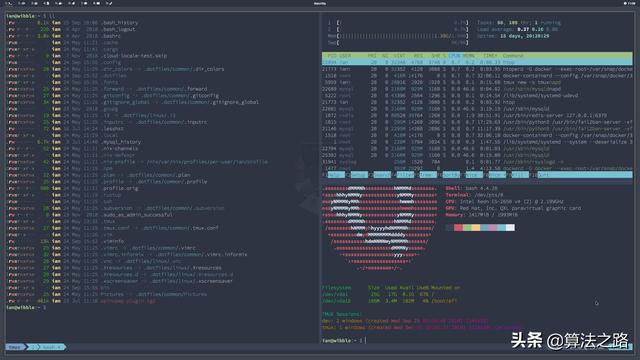Click the .bashrc entry in the listing
The image size is (640, 360).
pyautogui.click(x=111, y=36)
